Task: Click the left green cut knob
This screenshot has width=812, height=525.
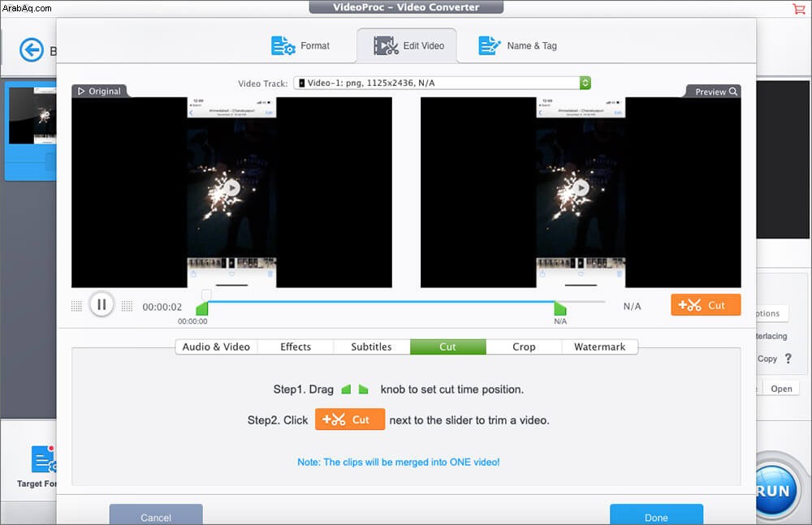Action: 202,308
